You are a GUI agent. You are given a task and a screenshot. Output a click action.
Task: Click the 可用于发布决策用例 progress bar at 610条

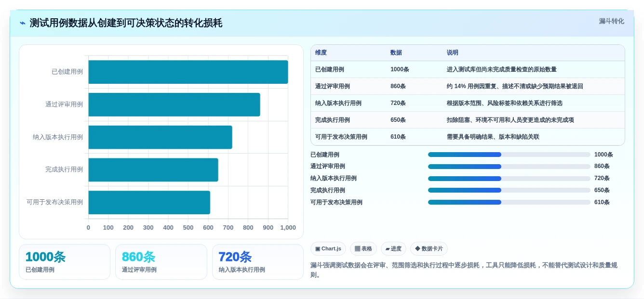pyautogui.click(x=509, y=202)
